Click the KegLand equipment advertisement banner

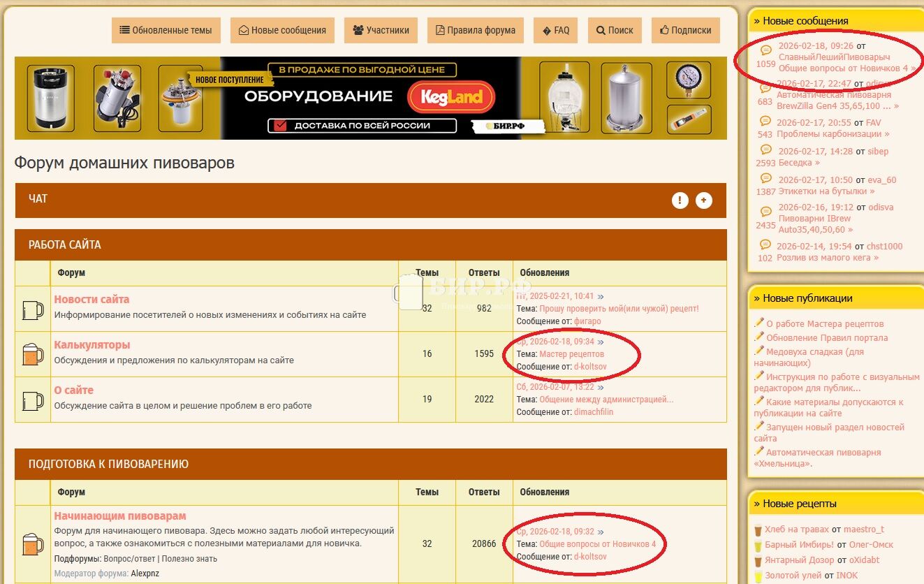click(x=370, y=98)
